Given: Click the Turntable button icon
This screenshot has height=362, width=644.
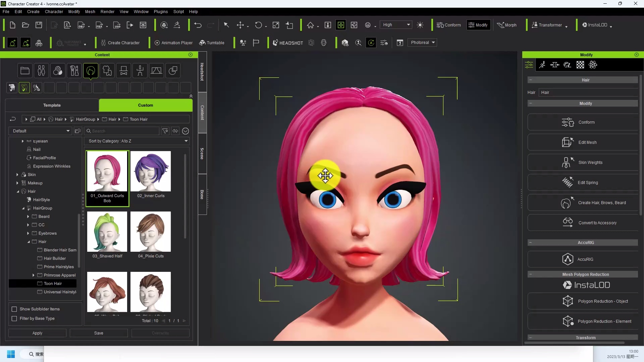Looking at the screenshot, I should pyautogui.click(x=212, y=43).
